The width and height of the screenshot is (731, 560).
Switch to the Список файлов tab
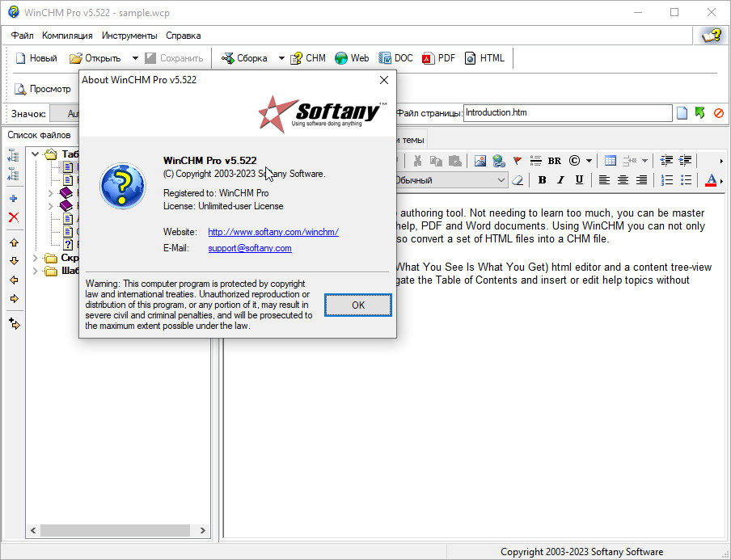pyautogui.click(x=39, y=135)
